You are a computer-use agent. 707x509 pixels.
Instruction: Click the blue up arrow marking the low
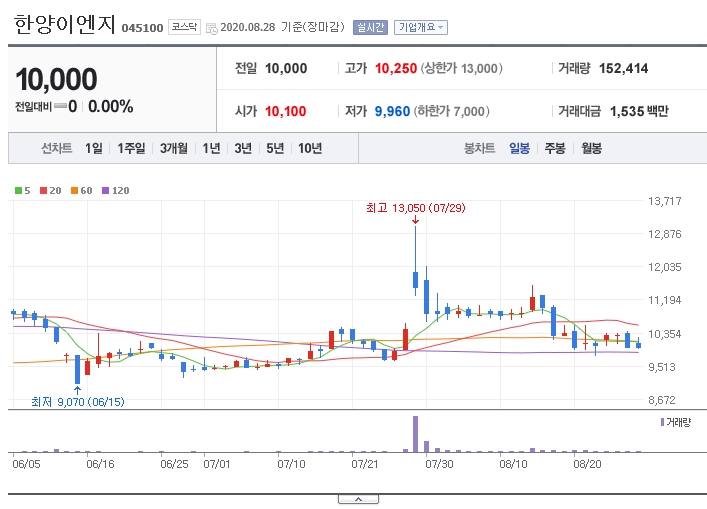(77, 390)
